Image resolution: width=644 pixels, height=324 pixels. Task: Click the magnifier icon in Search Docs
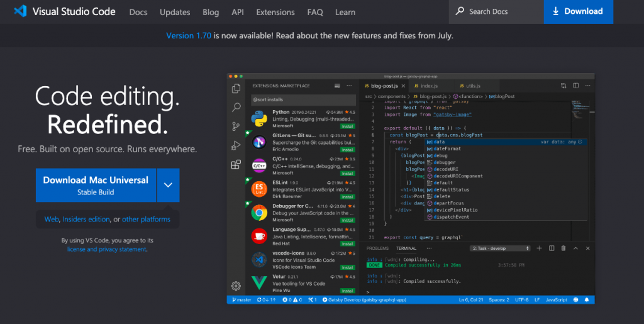tap(460, 11)
